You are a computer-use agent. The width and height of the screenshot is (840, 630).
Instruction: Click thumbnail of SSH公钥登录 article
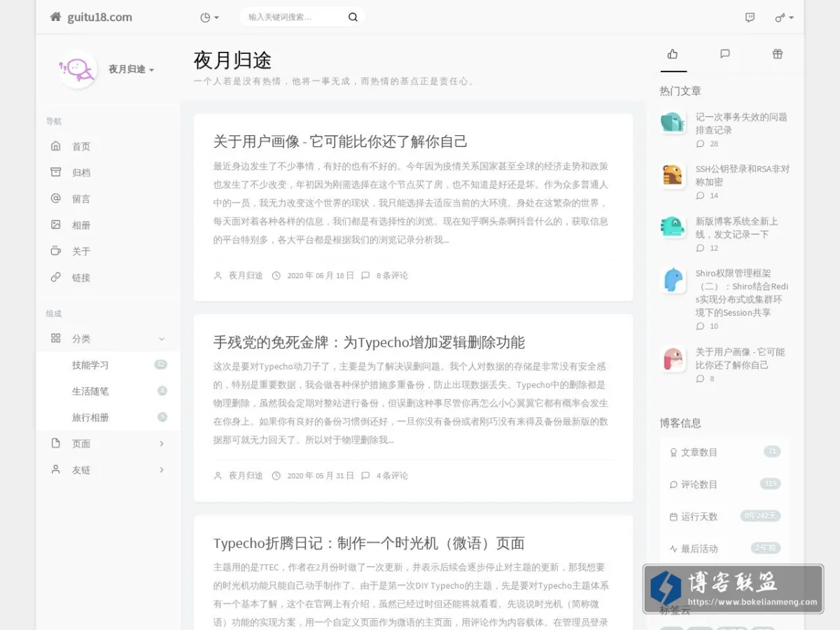(673, 176)
